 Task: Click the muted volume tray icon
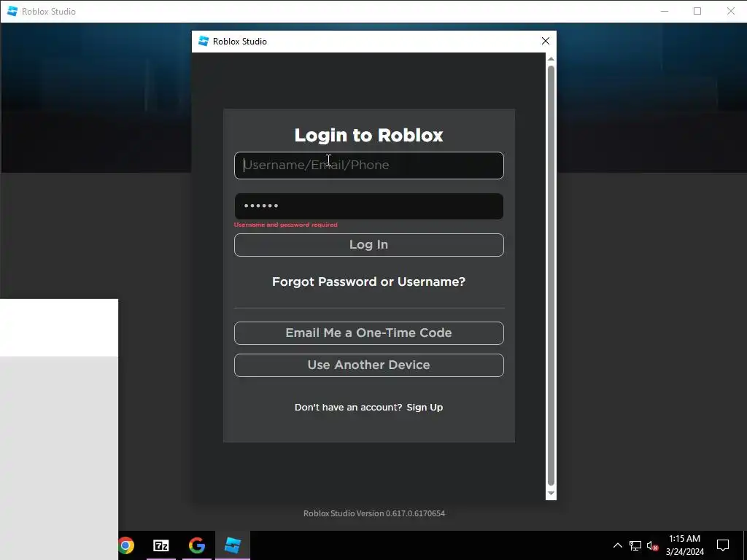click(x=652, y=545)
